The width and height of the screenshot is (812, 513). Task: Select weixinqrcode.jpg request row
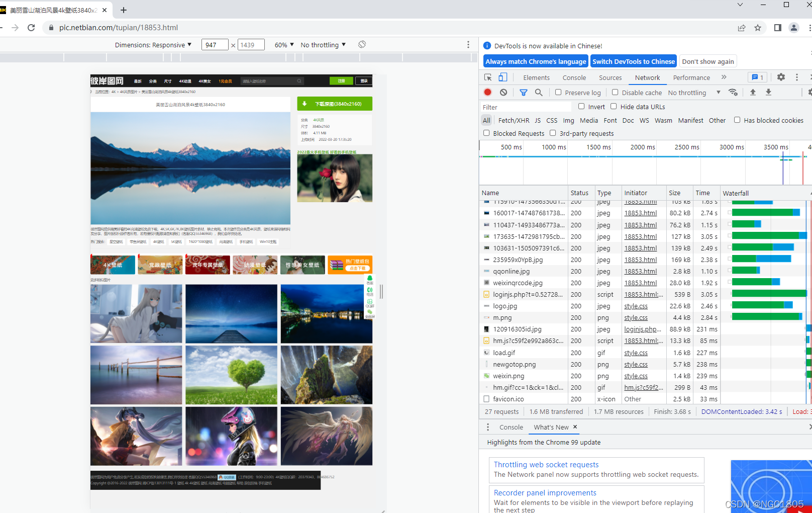pyautogui.click(x=645, y=283)
